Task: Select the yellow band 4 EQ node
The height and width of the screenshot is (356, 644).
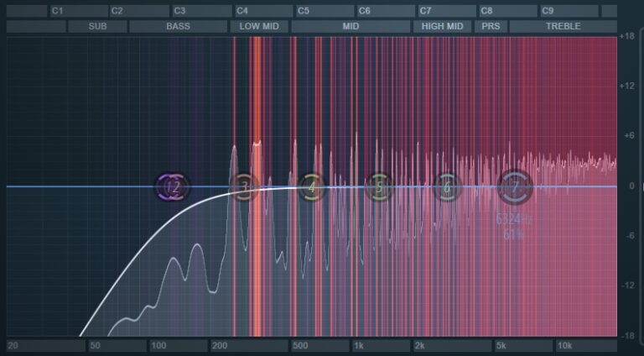Action: pyautogui.click(x=311, y=186)
